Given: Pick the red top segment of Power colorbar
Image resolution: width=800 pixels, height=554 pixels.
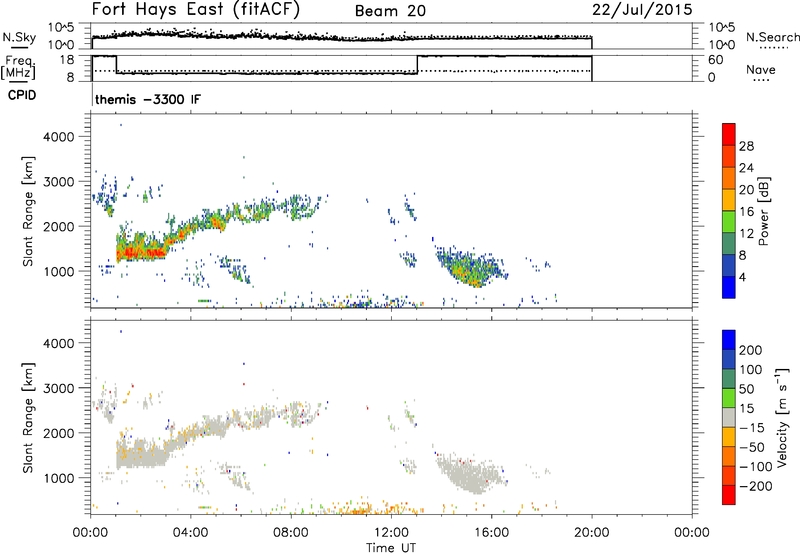Looking at the screenshot, I should 729,134.
